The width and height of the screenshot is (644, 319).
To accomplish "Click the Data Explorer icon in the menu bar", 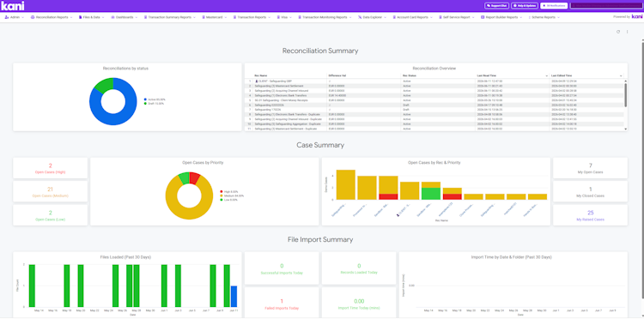I will [x=360, y=18].
